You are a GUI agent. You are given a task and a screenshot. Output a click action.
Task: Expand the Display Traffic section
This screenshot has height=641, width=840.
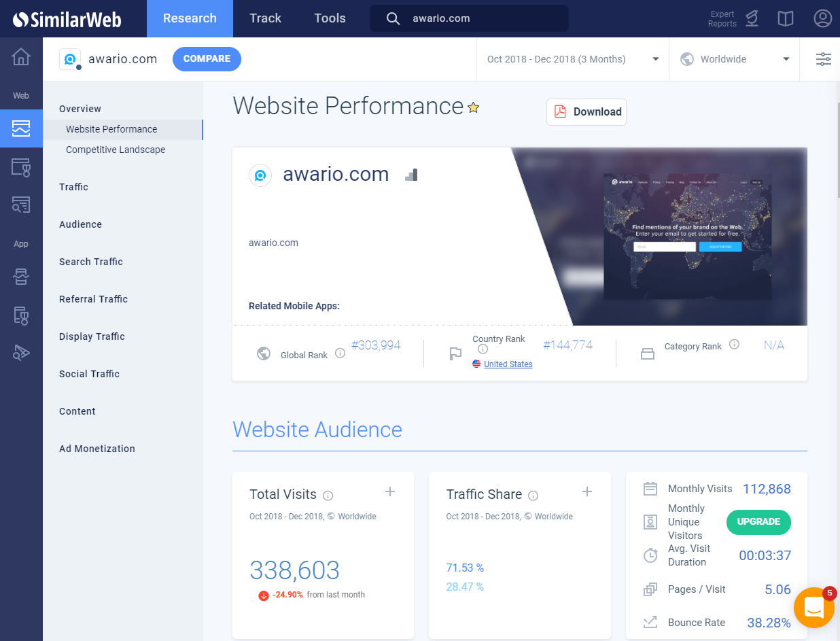[x=92, y=336]
